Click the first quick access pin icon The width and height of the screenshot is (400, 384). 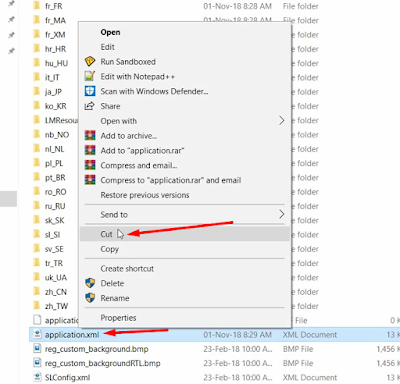click(11, 3)
